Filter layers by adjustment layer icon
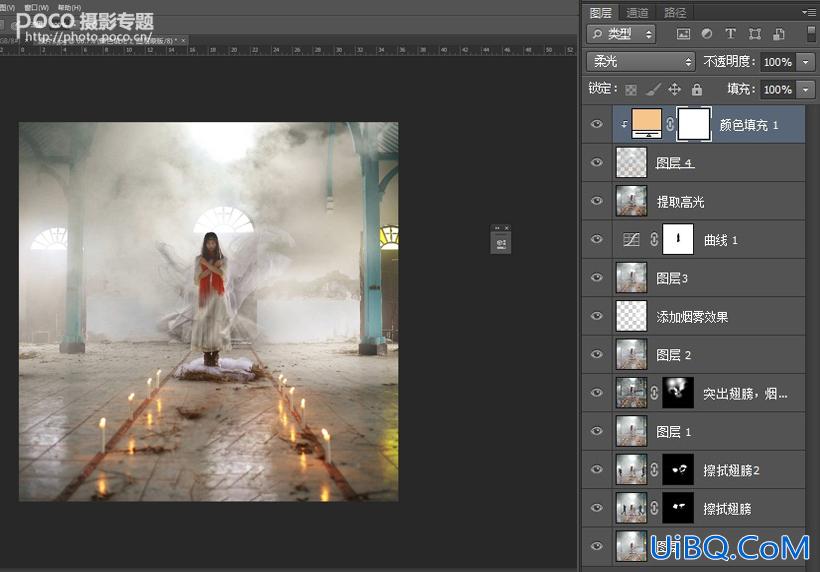Image resolution: width=820 pixels, height=572 pixels. click(707, 34)
